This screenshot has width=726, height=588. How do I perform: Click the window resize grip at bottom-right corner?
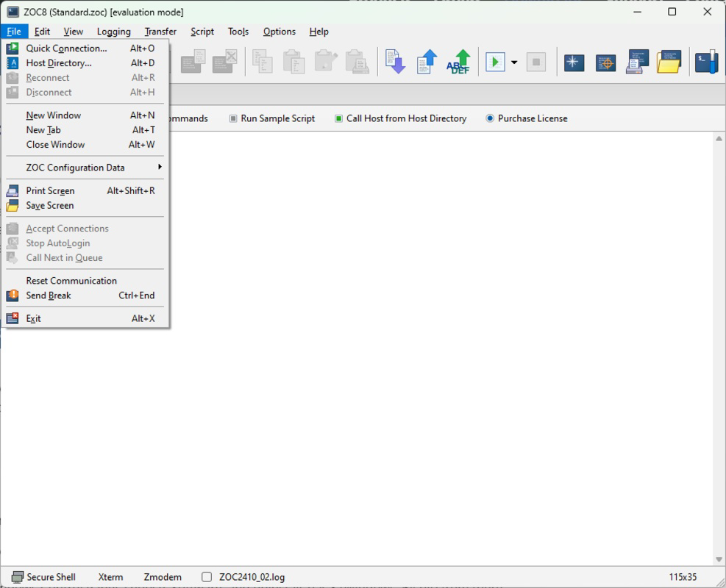click(x=720, y=582)
